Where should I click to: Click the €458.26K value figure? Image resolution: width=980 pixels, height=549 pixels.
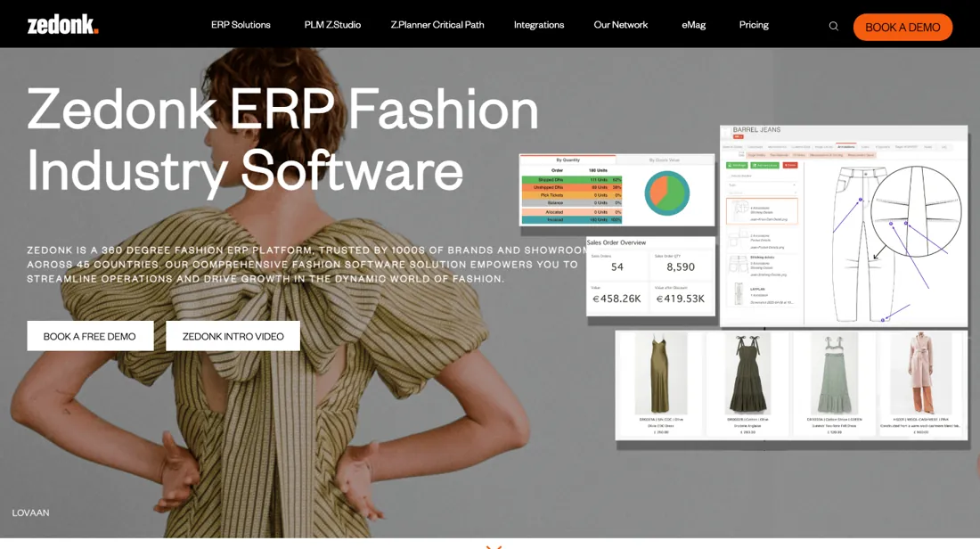click(617, 299)
